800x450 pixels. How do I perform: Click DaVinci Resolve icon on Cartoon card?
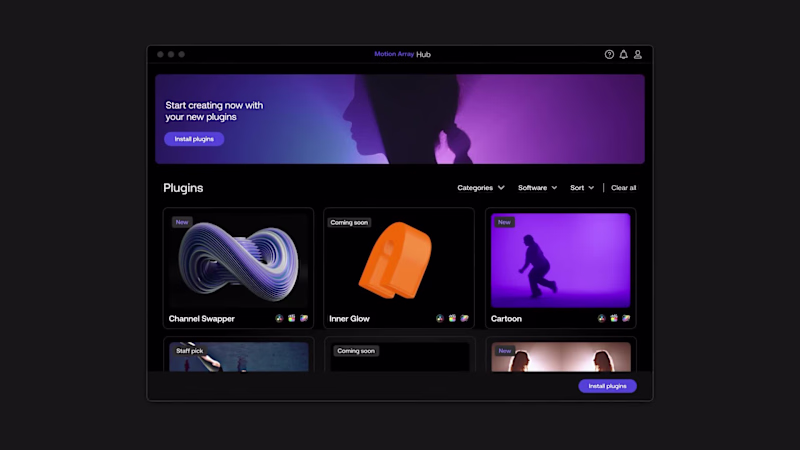602,318
